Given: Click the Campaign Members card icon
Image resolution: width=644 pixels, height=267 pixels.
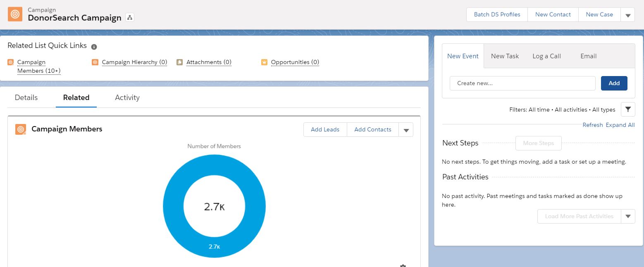Looking at the screenshot, I should (21, 129).
